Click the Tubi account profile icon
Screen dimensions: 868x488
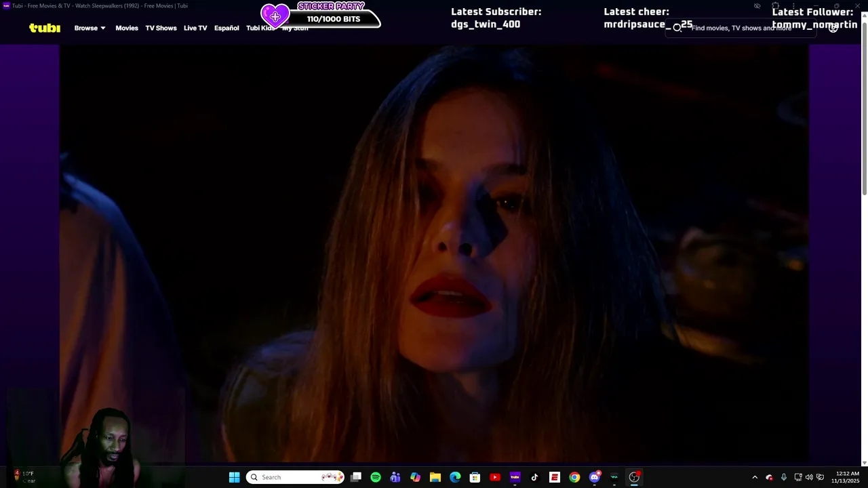[x=833, y=28]
